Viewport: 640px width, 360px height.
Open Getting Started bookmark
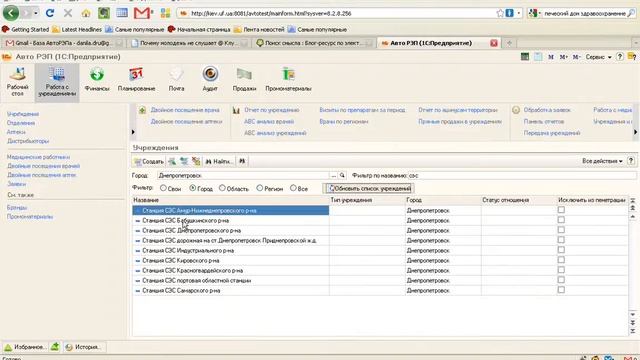[x=25, y=29]
